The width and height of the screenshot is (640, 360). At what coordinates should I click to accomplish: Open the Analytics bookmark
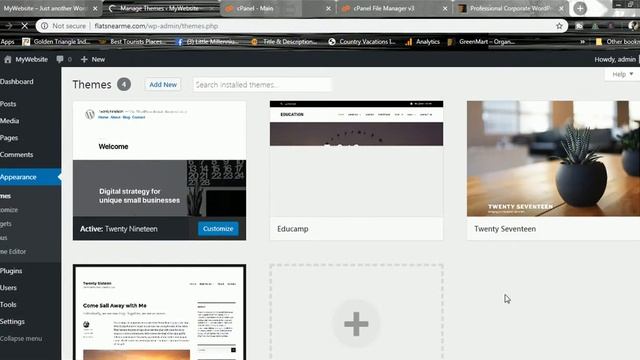coord(422,42)
